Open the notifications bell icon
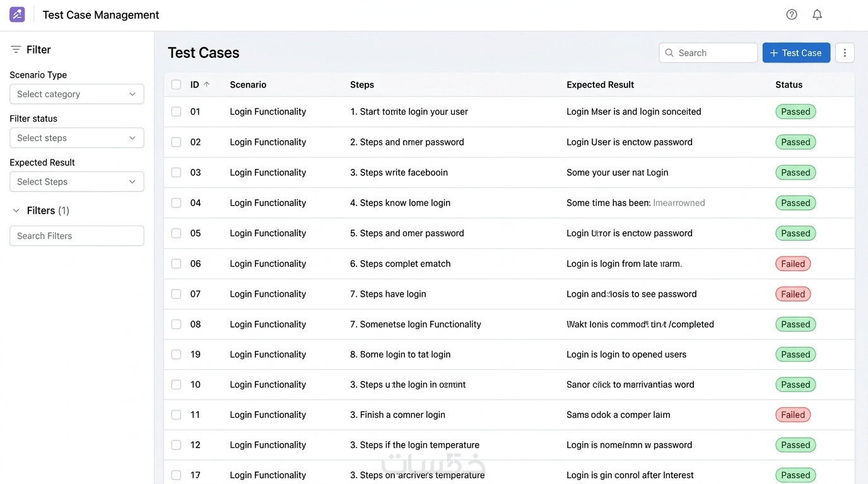 point(817,14)
